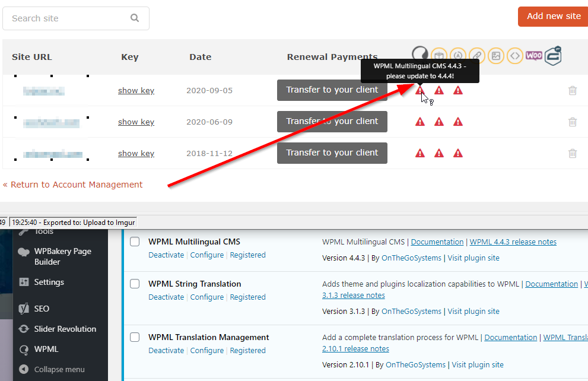Screen dimensions: 588x381
Task: Tick the WPML Translation Management plugin checkbox
Action: (x=135, y=337)
